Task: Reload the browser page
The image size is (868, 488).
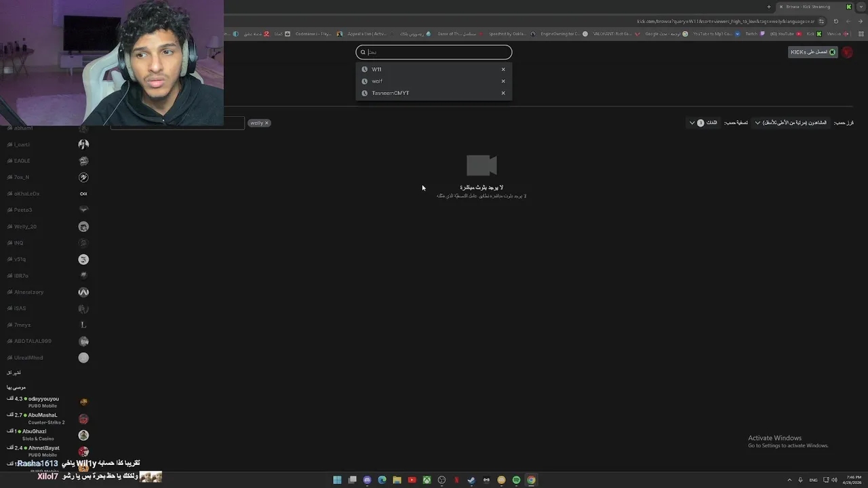Action: click(x=835, y=21)
